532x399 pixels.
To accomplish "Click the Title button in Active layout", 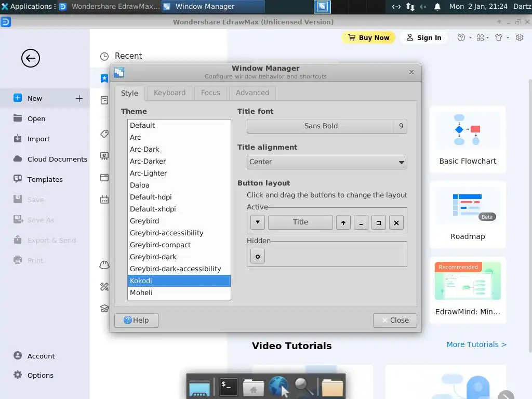I will [x=300, y=222].
